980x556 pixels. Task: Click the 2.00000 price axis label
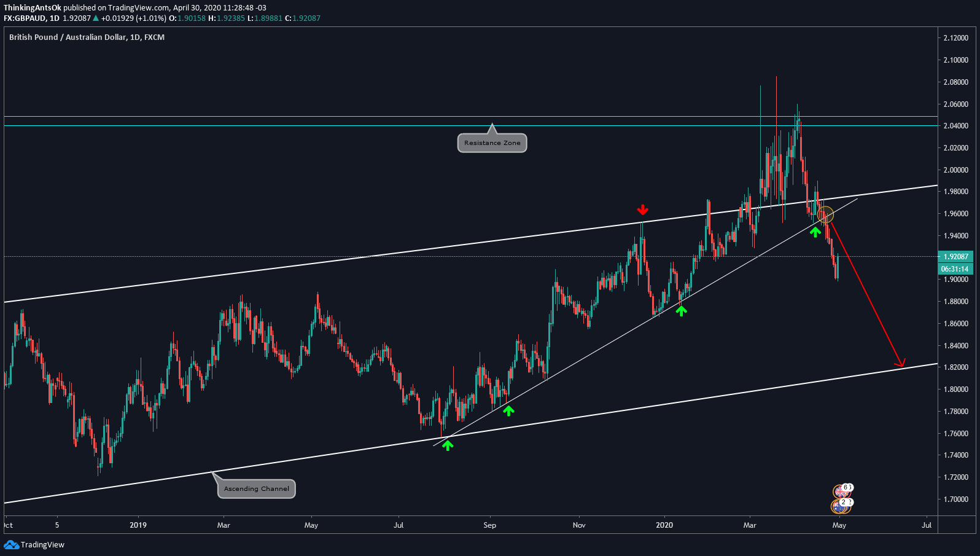tap(956, 170)
